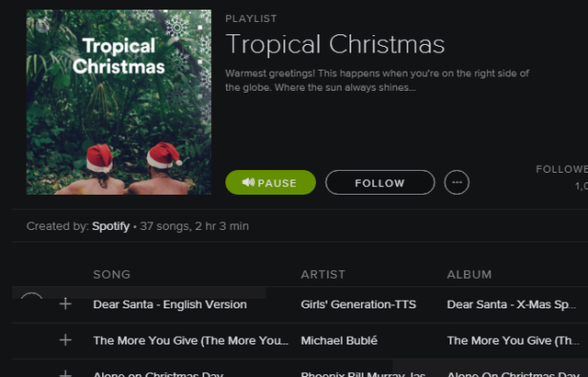Sort playlist by SONG column header
Screen dimensions: 588x377
pos(112,275)
